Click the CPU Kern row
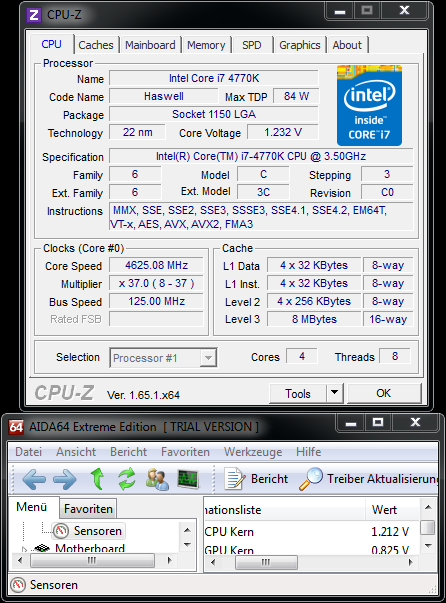The width and height of the screenshot is (446, 603). 311,532
